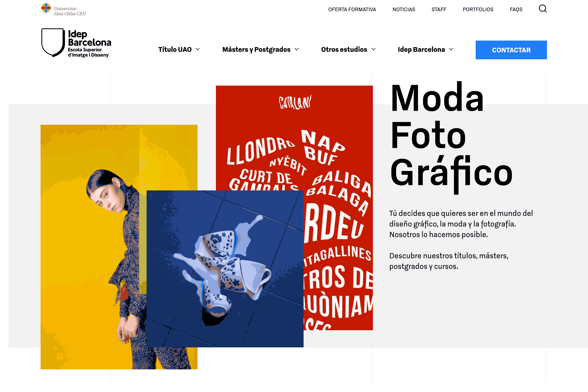Expand the Otros estudios chevron

tap(373, 49)
